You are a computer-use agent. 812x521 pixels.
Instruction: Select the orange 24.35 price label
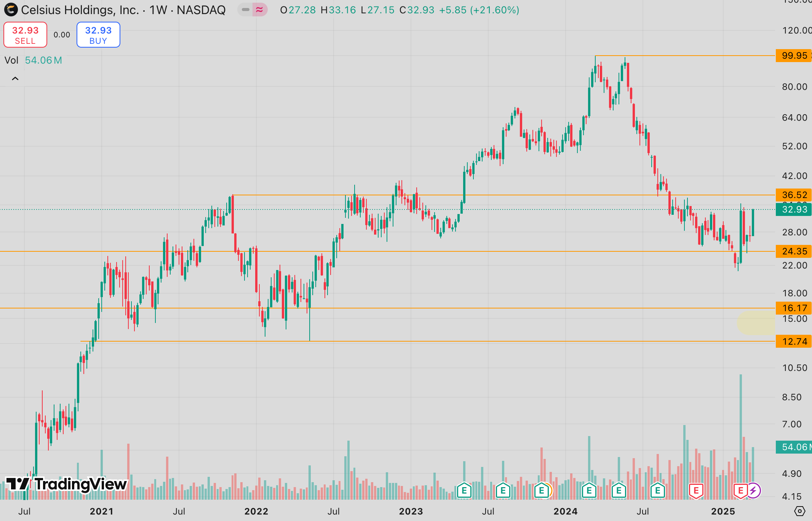794,251
